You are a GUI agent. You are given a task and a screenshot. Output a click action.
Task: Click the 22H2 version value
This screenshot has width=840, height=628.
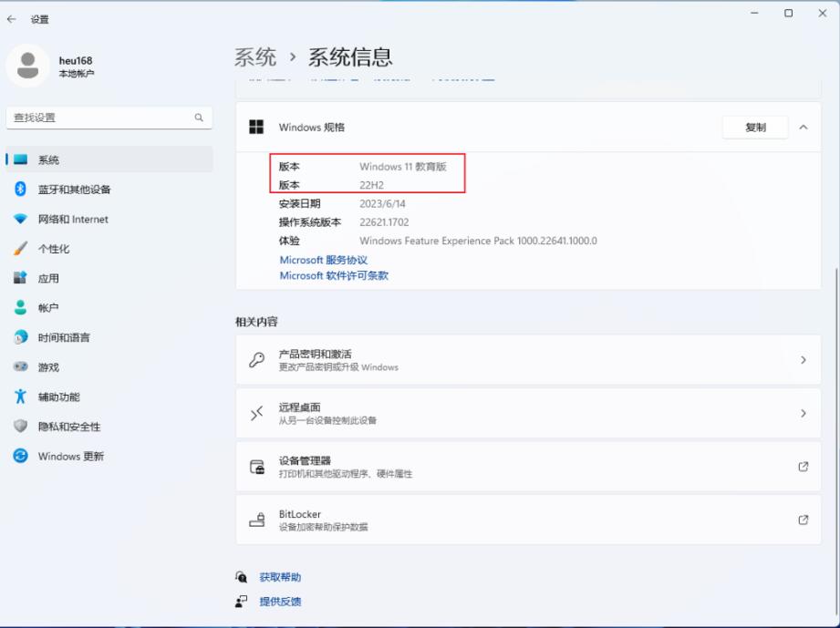click(372, 185)
